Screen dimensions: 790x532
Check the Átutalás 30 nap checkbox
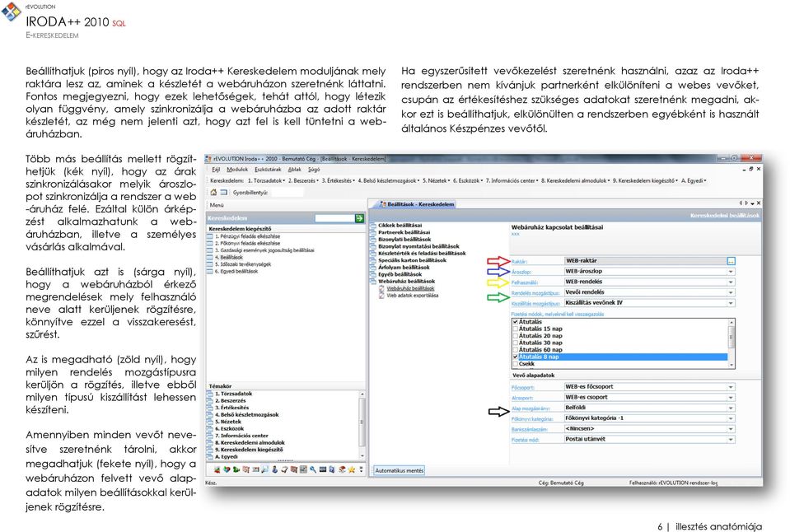pyautogui.click(x=516, y=343)
